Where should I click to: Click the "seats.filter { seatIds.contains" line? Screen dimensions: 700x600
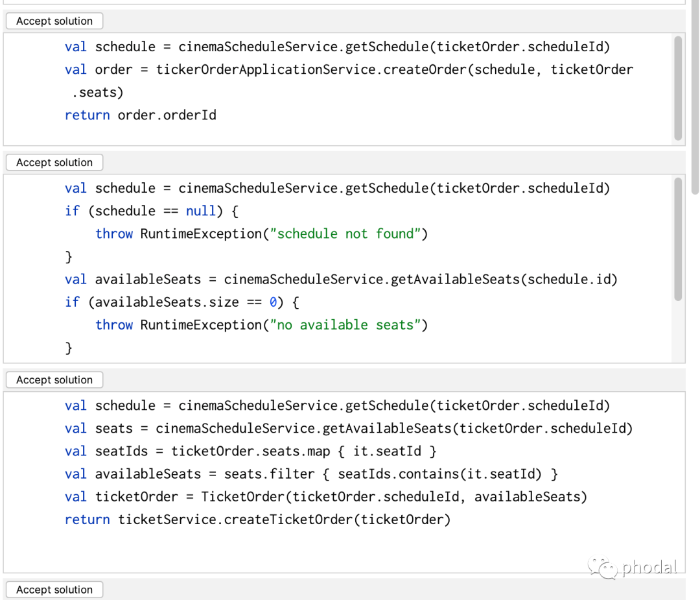[x=311, y=474]
